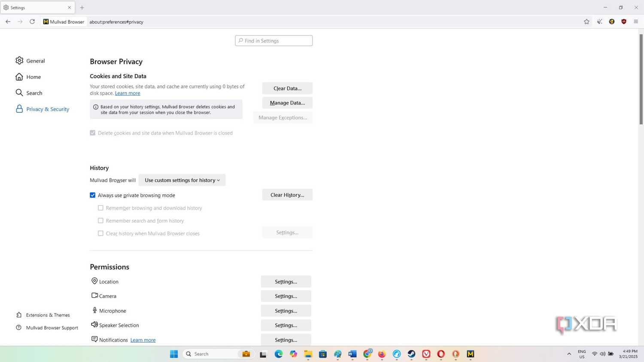
Task: Open Location permission Settings... button
Action: click(286, 281)
